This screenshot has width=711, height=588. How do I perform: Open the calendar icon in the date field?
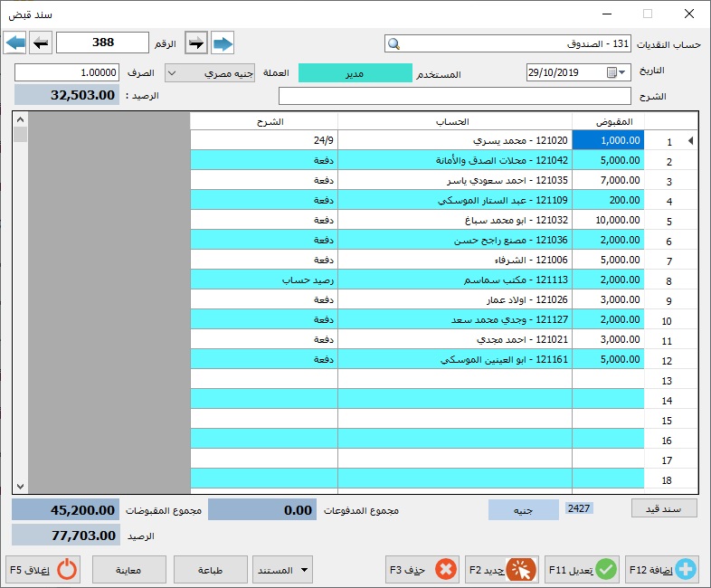tap(611, 72)
